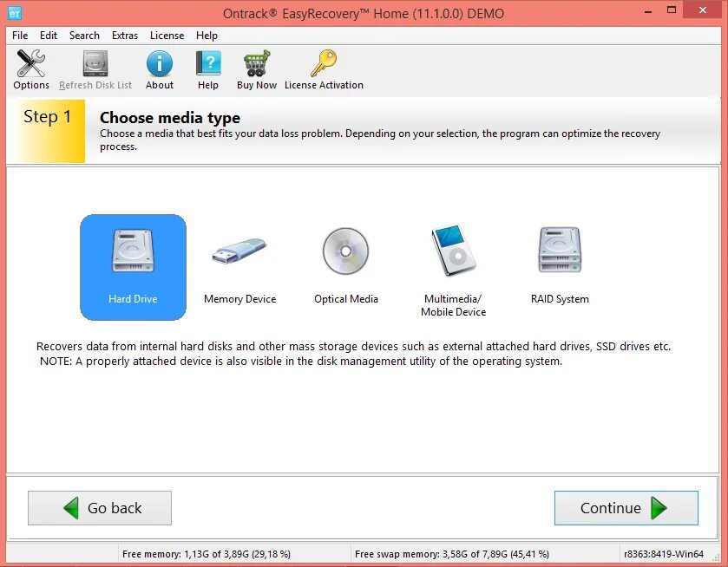
Task: Click the r8363:8419-Win64 build label
Action: coord(664,554)
